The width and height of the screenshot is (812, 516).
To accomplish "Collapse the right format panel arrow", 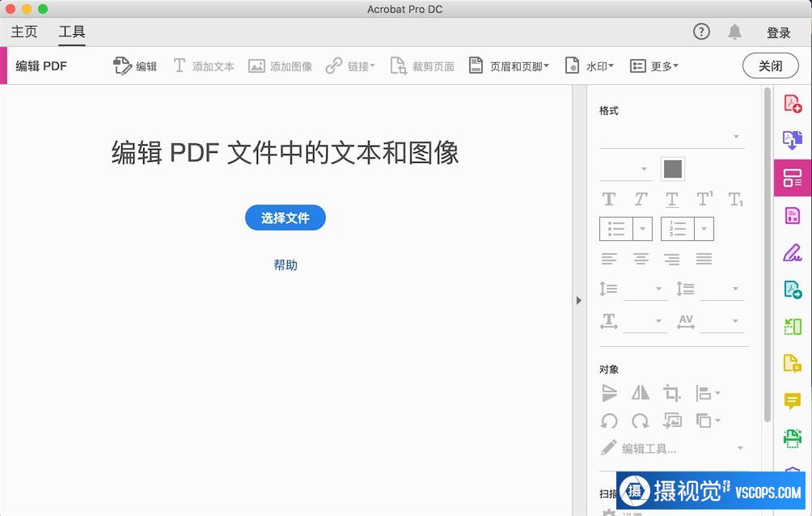I will pyautogui.click(x=579, y=301).
